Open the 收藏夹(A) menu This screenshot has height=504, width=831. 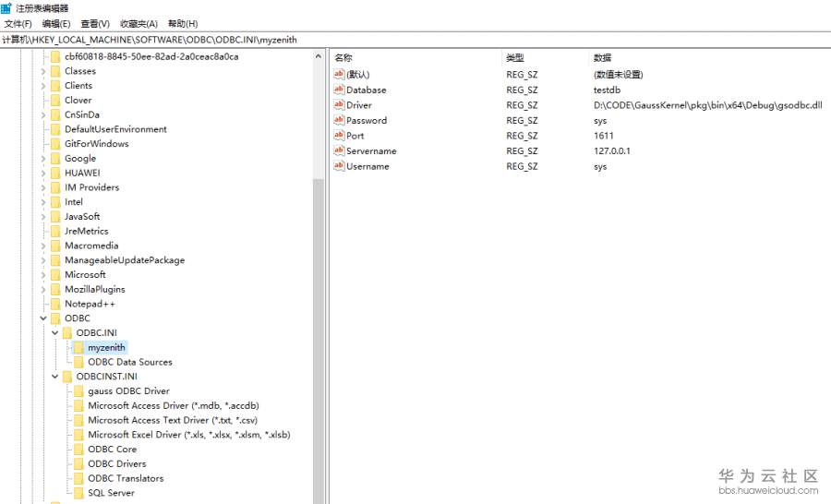pos(138,24)
